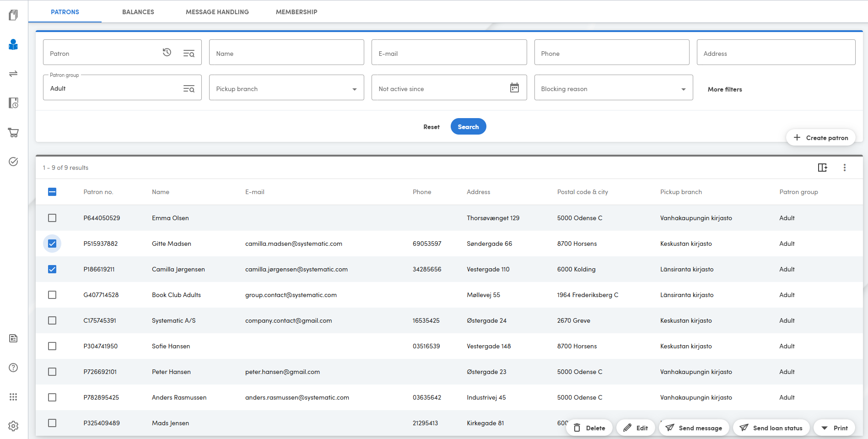868x439 pixels.
Task: Select 1964 Frederiksberg C cell
Action: click(x=588, y=295)
